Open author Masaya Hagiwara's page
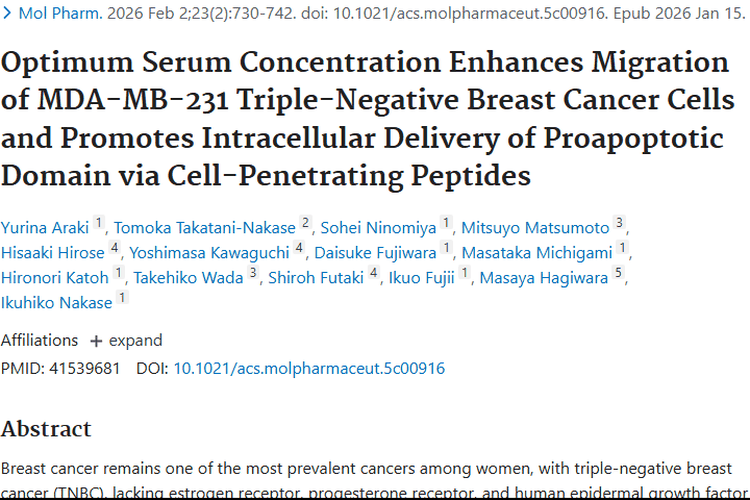750x500 pixels. pyautogui.click(x=543, y=278)
